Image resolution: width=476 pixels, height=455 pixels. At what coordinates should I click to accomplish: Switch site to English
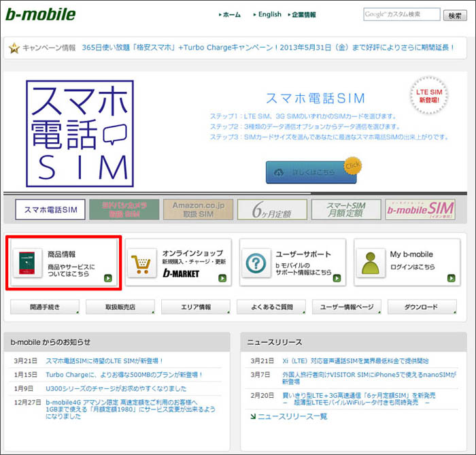click(x=269, y=14)
